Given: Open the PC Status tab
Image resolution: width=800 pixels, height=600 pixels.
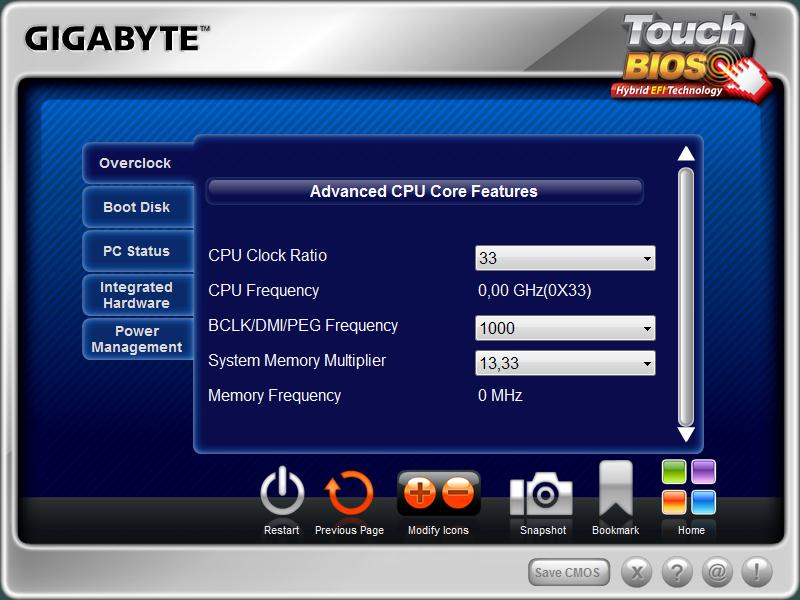Looking at the screenshot, I should 138,251.
